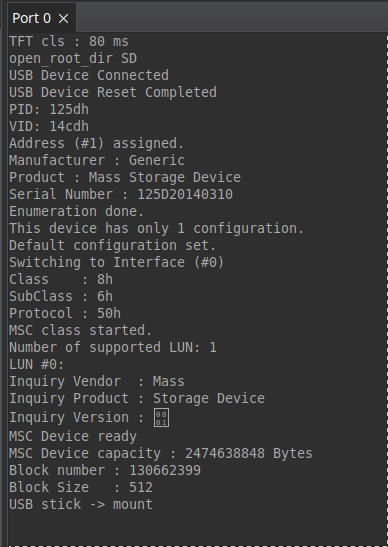The width and height of the screenshot is (388, 547).
Task: Click the 'Manufacturer : Generic' line
Action: [x=97, y=160]
